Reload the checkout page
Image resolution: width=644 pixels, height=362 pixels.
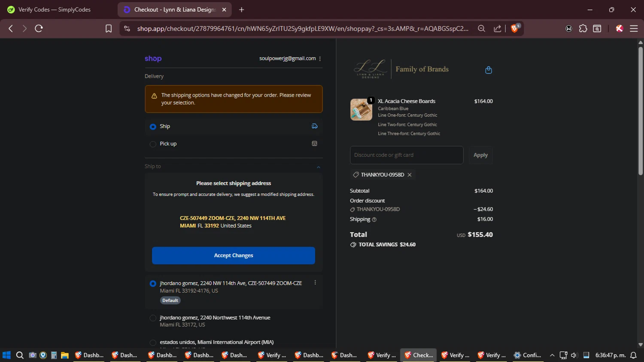point(39,28)
